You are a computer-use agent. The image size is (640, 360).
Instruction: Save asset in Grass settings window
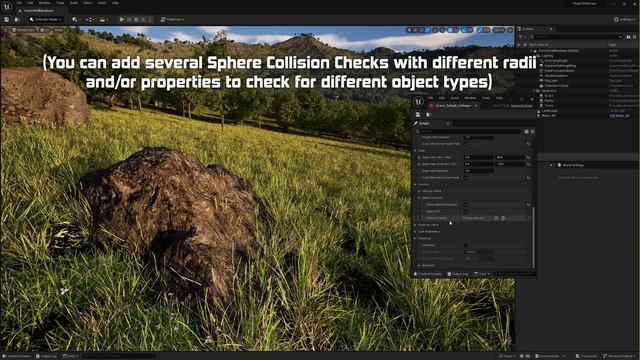pyautogui.click(x=418, y=115)
